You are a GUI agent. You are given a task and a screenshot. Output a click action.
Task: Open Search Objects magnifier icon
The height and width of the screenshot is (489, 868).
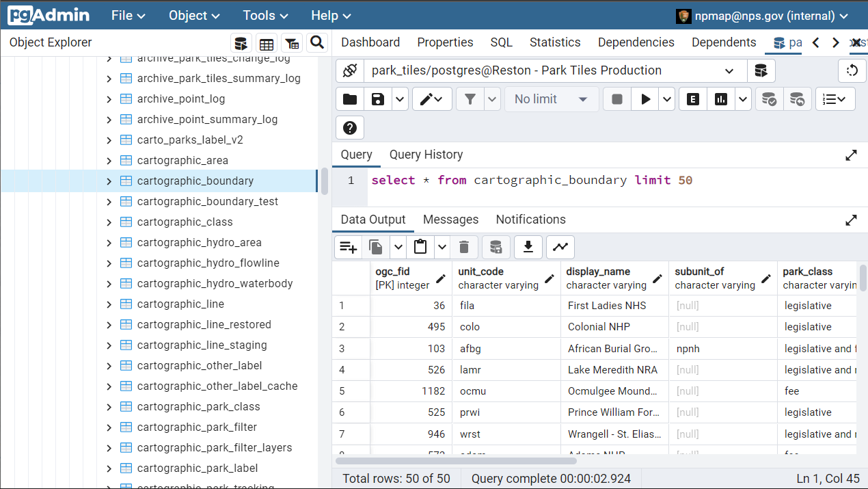[x=317, y=43]
